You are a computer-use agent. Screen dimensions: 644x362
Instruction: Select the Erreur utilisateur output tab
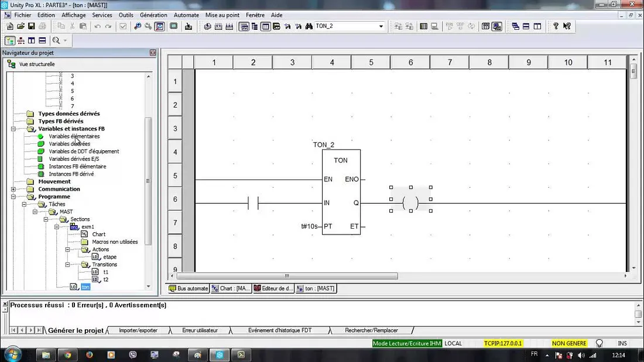[x=200, y=330]
